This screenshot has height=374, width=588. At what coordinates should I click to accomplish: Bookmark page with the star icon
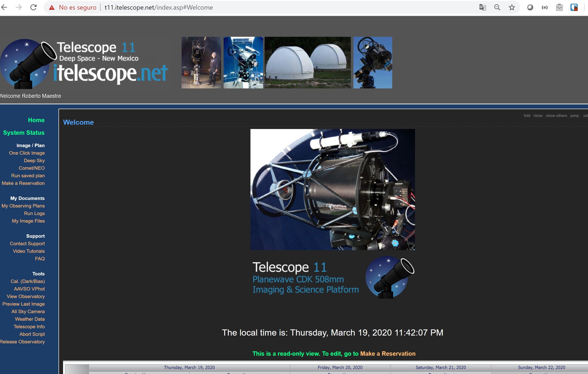click(512, 7)
